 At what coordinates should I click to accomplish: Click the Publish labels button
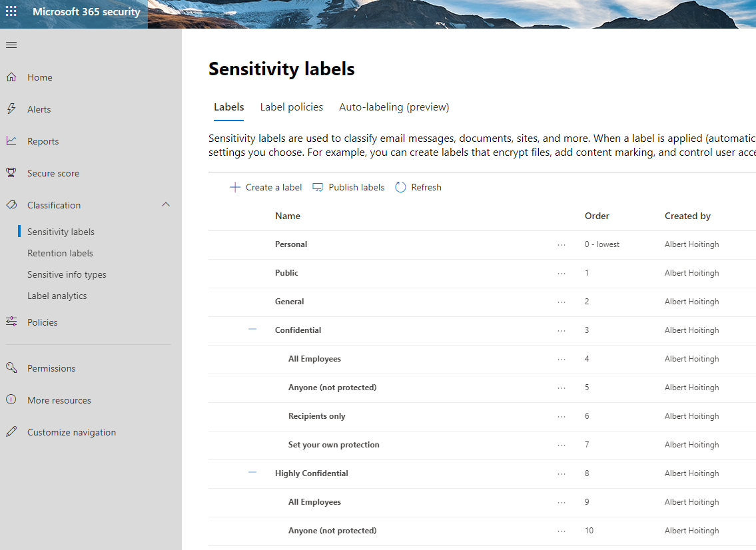click(x=348, y=188)
